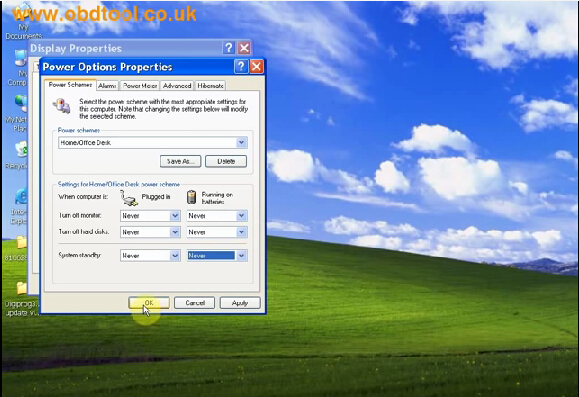
Task: Open the Home/Office Desk power scheme dropdown
Action: 153,143
